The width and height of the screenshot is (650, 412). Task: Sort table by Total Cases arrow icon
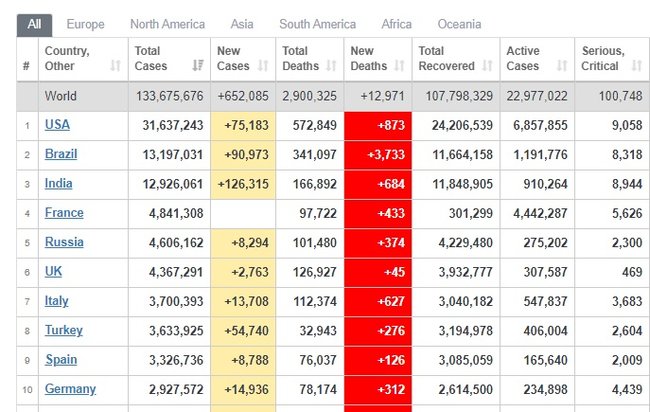point(197,66)
